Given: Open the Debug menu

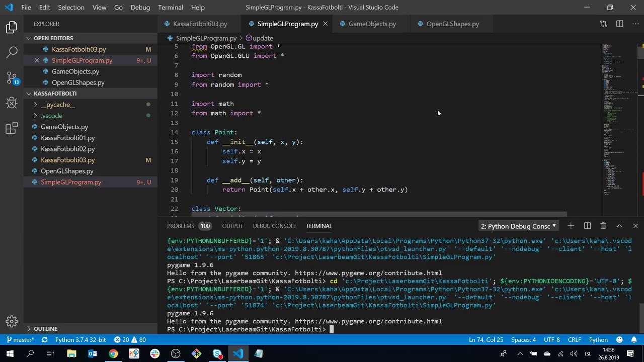Looking at the screenshot, I should click(140, 8).
